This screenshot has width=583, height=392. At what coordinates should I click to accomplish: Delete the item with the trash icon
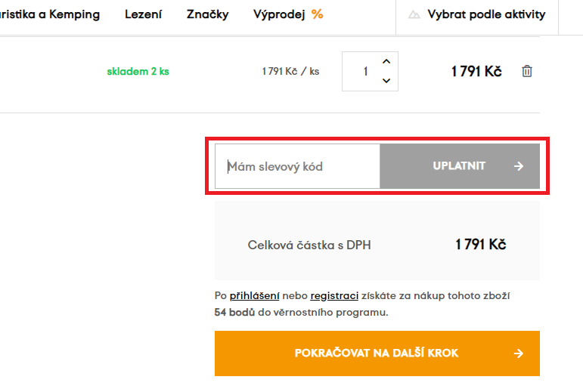[x=527, y=71]
